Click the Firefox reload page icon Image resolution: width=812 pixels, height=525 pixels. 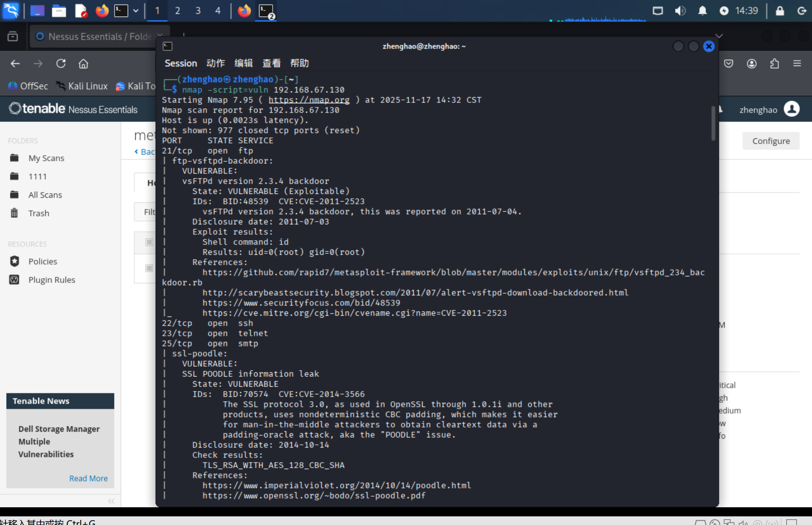click(61, 64)
